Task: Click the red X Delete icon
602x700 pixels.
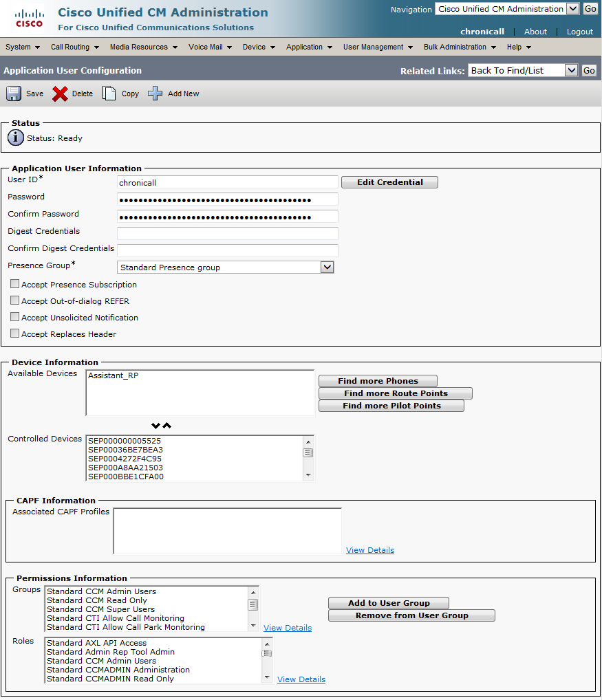Action: tap(60, 94)
